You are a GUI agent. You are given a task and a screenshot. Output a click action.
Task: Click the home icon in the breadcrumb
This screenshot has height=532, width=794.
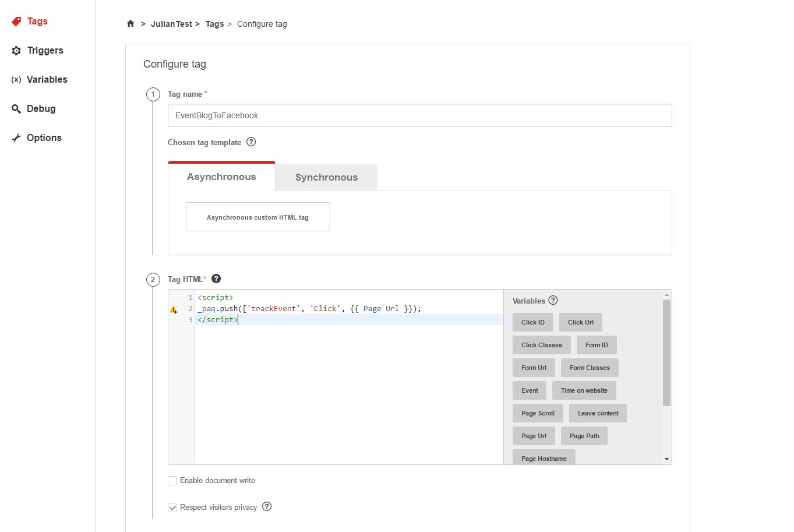(x=130, y=23)
